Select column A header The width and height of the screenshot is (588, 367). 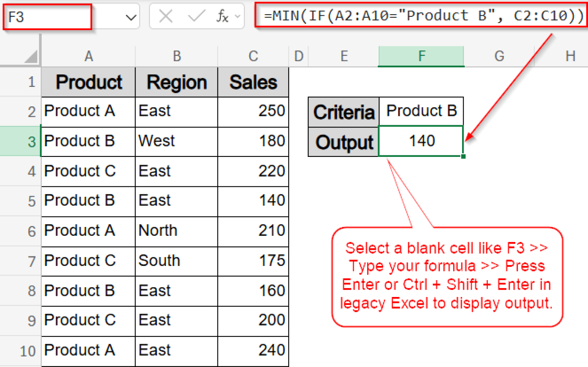88,56
